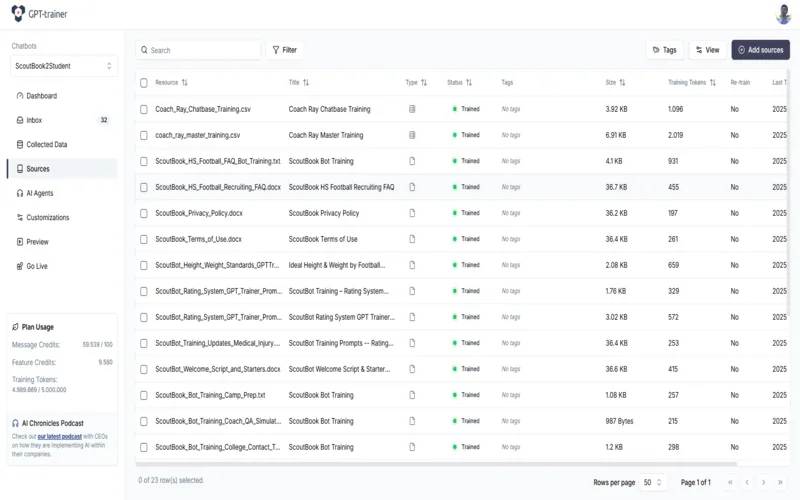800x500 pixels.
Task: Click the horizontal table scrollbar
Action: (x=436, y=464)
